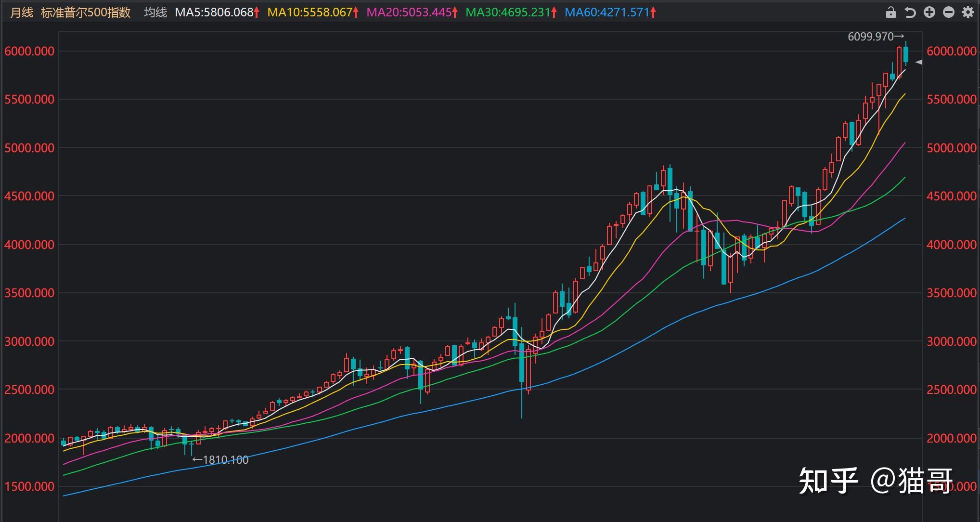Click the 标准普尔500指数 title
980x522 pixels.
[86, 13]
